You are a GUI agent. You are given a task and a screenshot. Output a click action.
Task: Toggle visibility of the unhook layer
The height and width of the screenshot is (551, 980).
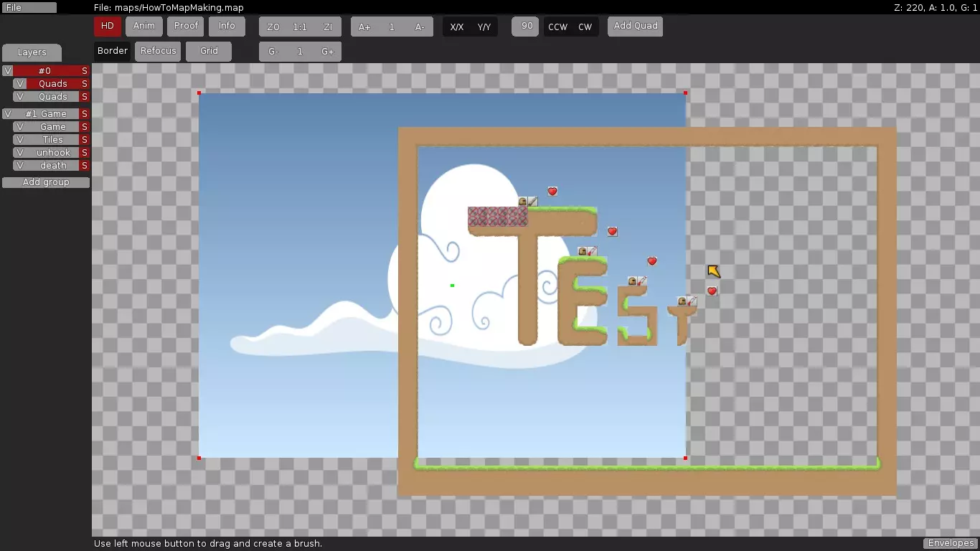click(x=19, y=153)
